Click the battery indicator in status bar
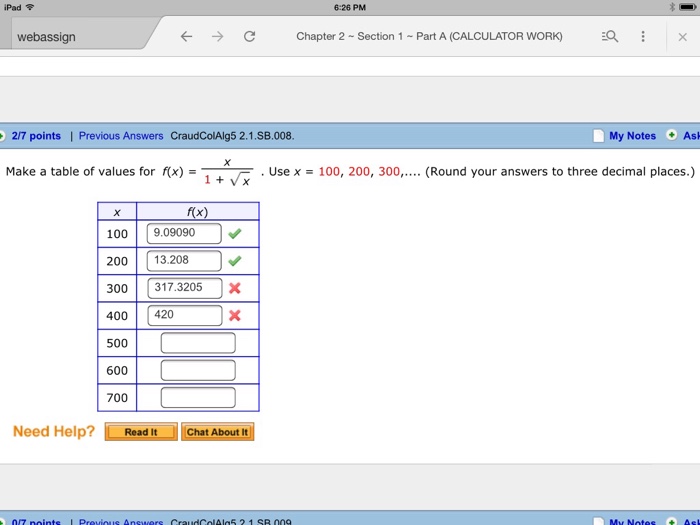Image resolution: width=700 pixels, height=525 pixels. (687, 7)
